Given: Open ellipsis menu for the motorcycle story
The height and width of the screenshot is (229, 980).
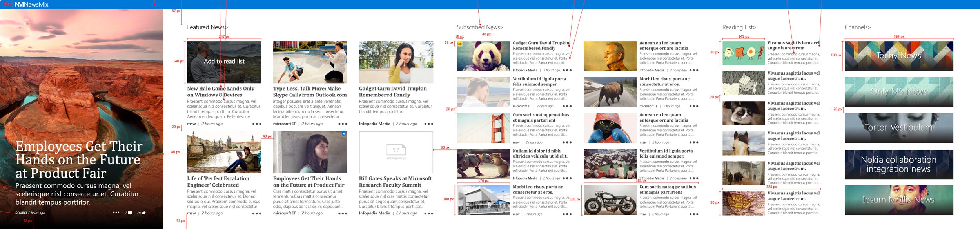Looking at the screenshot, I should (x=694, y=214).
